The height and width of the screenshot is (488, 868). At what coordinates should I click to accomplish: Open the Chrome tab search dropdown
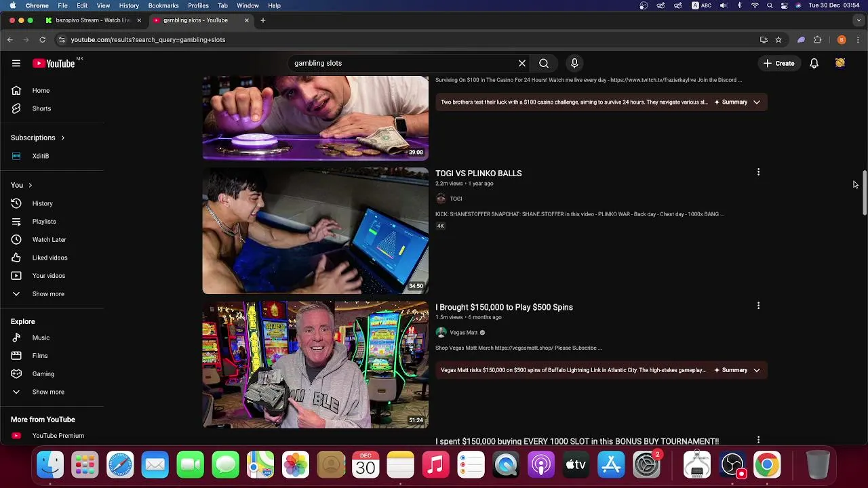point(859,20)
